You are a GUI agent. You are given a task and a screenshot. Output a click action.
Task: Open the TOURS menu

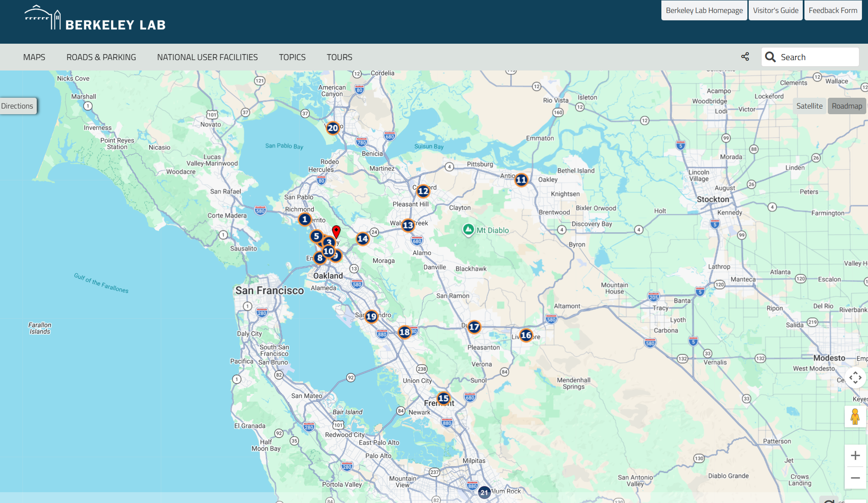(x=339, y=57)
